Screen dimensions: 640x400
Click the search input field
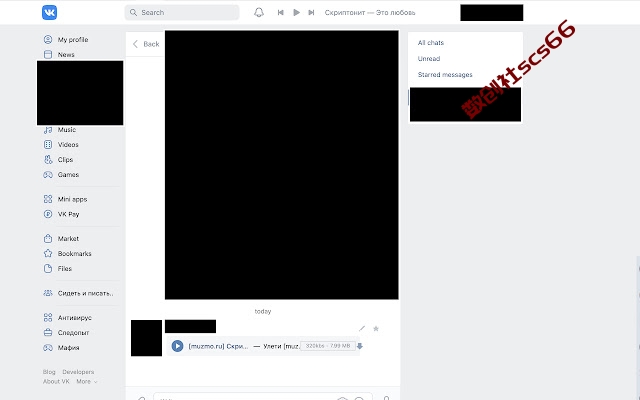tap(182, 13)
